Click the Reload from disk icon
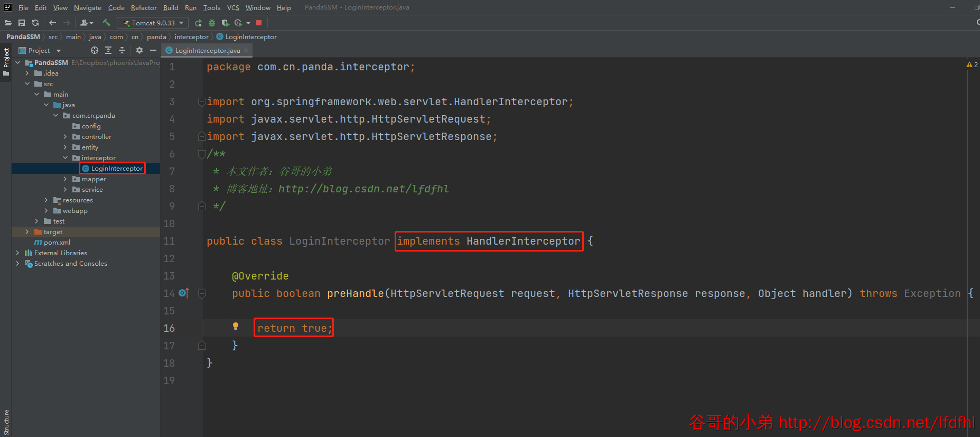 click(35, 23)
